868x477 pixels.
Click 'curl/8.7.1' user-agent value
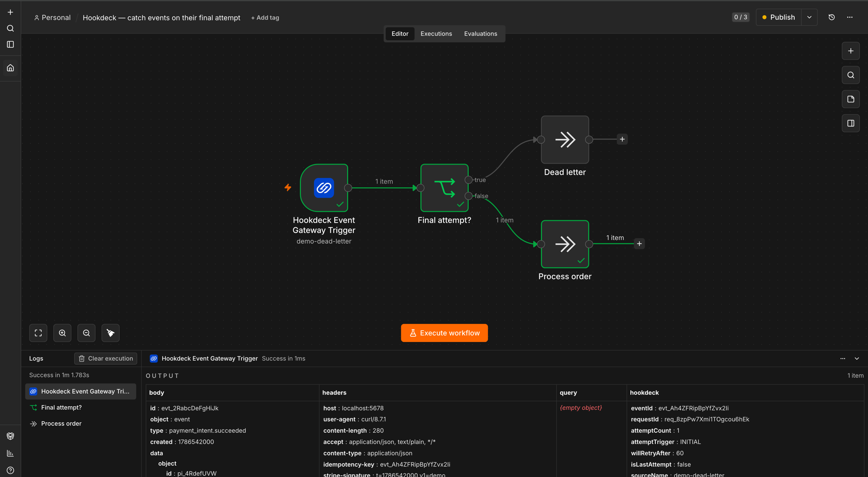click(x=373, y=419)
